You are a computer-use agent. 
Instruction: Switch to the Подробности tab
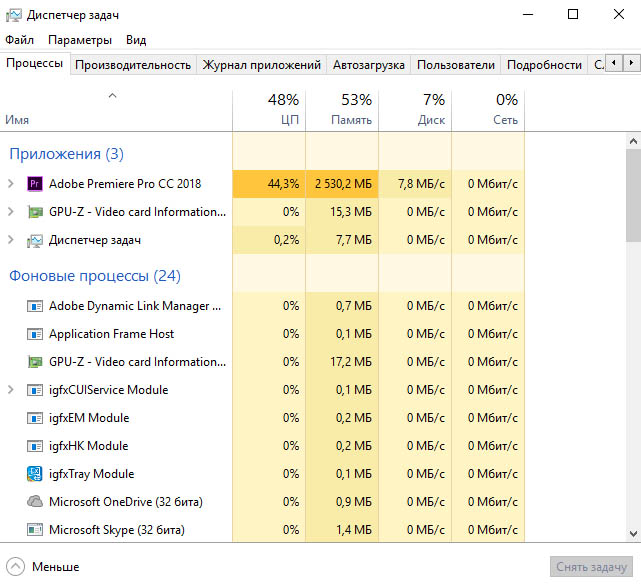[544, 65]
